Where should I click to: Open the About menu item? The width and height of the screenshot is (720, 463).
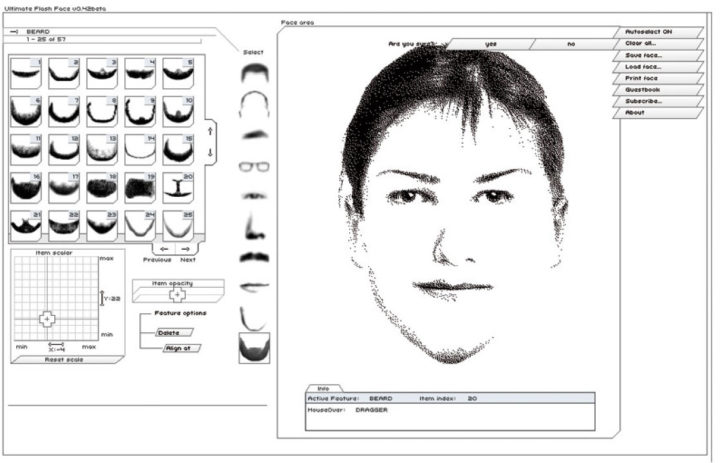(x=658, y=113)
